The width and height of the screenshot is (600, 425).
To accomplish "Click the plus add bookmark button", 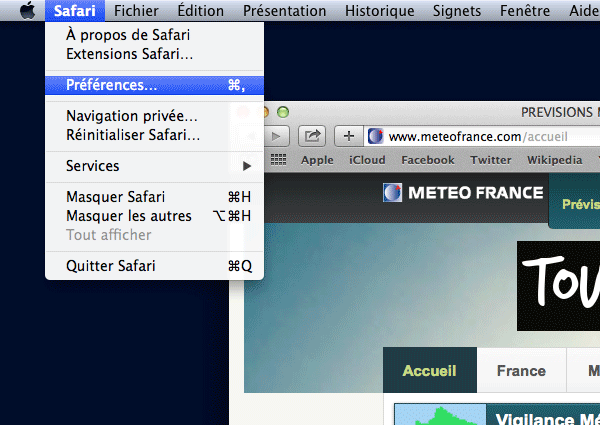I will click(x=349, y=136).
